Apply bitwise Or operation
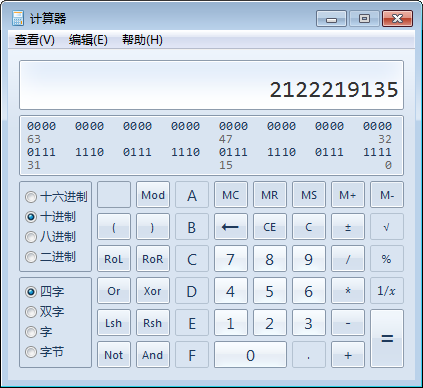The image size is (423, 388). [114, 291]
